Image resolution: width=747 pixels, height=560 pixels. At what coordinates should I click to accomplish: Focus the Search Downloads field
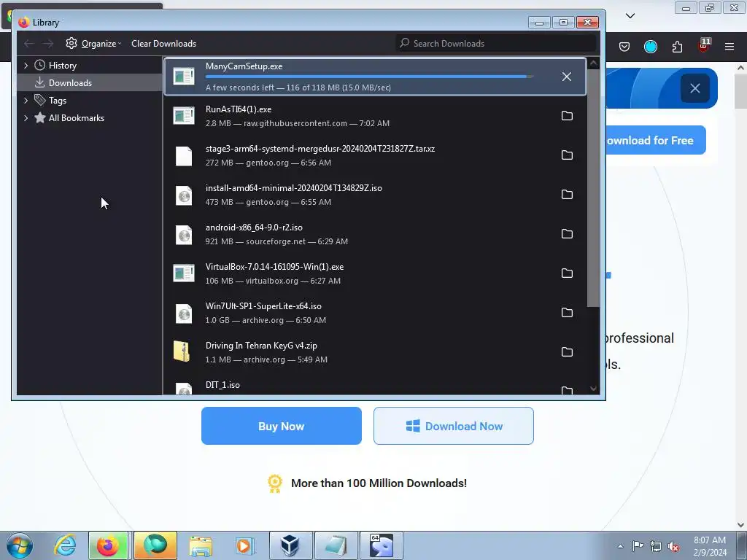tap(495, 43)
